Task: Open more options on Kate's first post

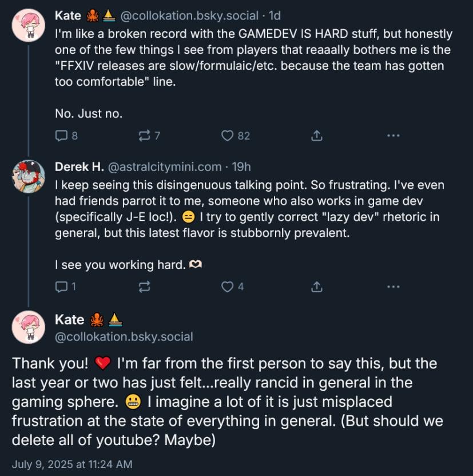Action: (x=392, y=136)
